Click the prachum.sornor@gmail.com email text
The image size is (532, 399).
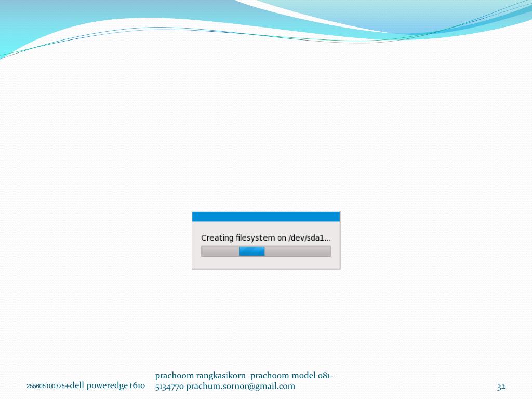pyautogui.click(x=241, y=386)
